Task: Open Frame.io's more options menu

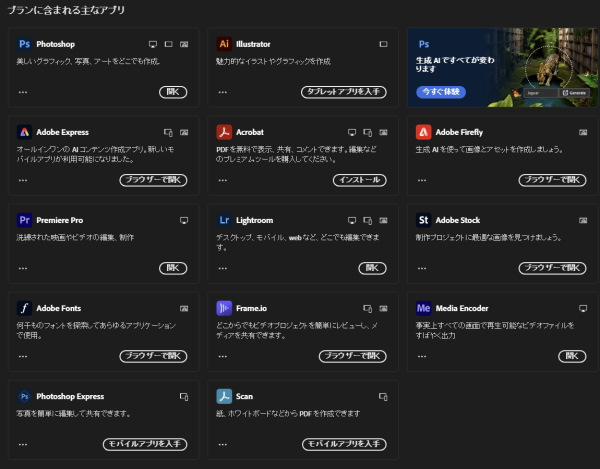Action: (223, 356)
